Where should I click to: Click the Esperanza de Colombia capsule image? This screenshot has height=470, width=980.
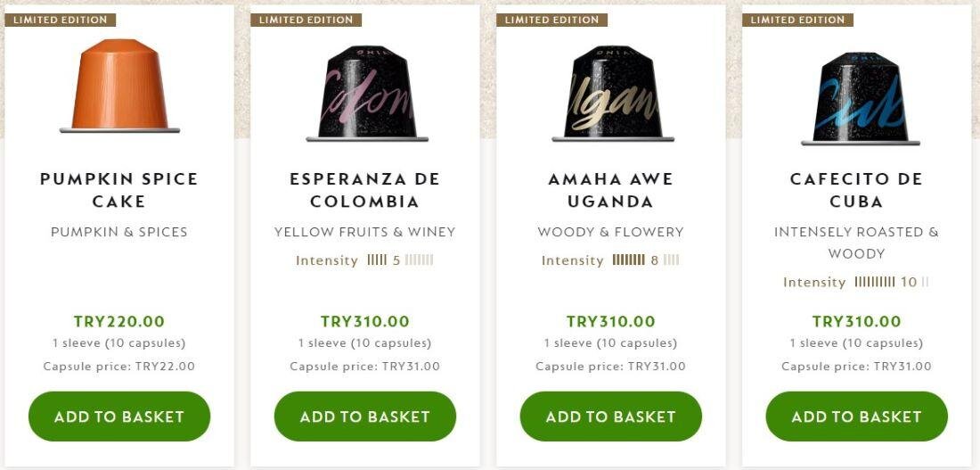coord(367,92)
